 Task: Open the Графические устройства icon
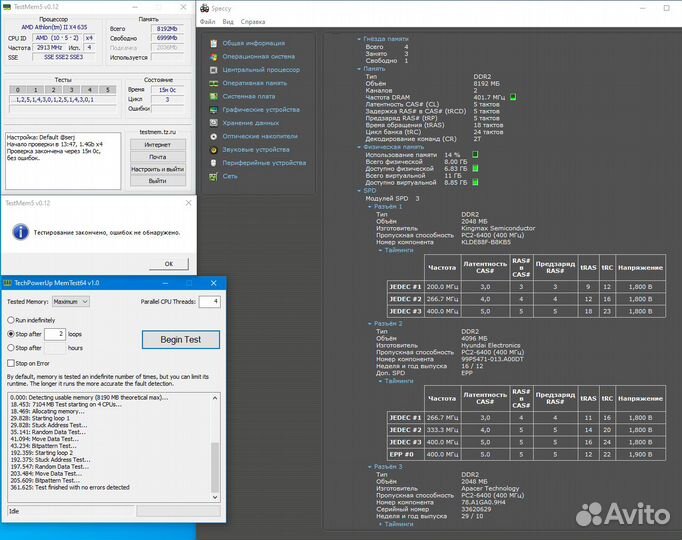(x=214, y=109)
